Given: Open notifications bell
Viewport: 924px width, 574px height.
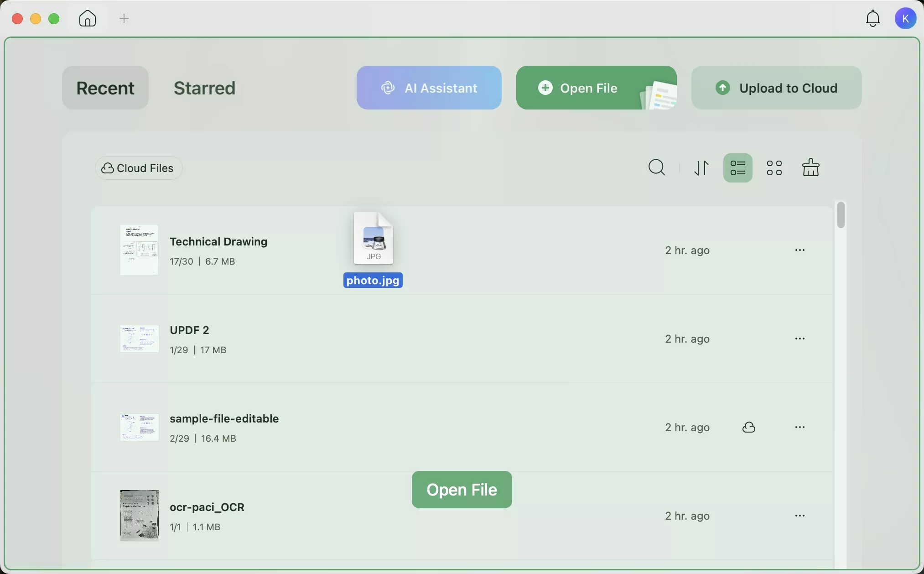Looking at the screenshot, I should (x=873, y=19).
